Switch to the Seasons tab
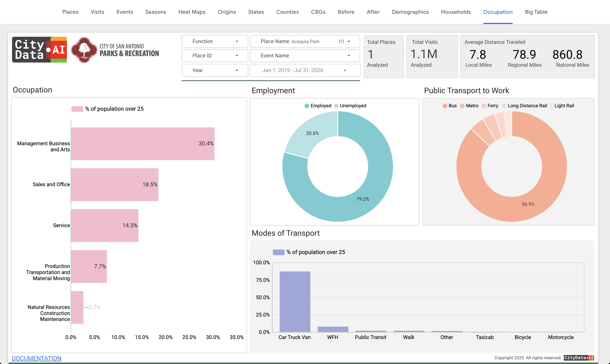Image resolution: width=610 pixels, height=364 pixels. 156,12
